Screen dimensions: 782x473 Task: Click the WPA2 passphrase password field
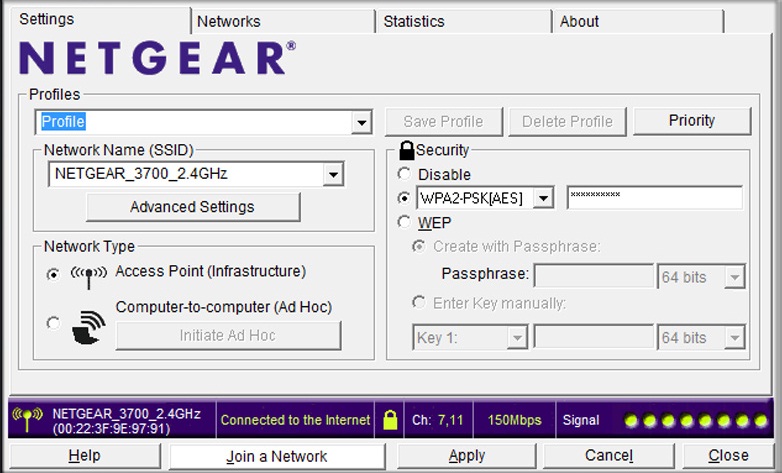(x=654, y=197)
